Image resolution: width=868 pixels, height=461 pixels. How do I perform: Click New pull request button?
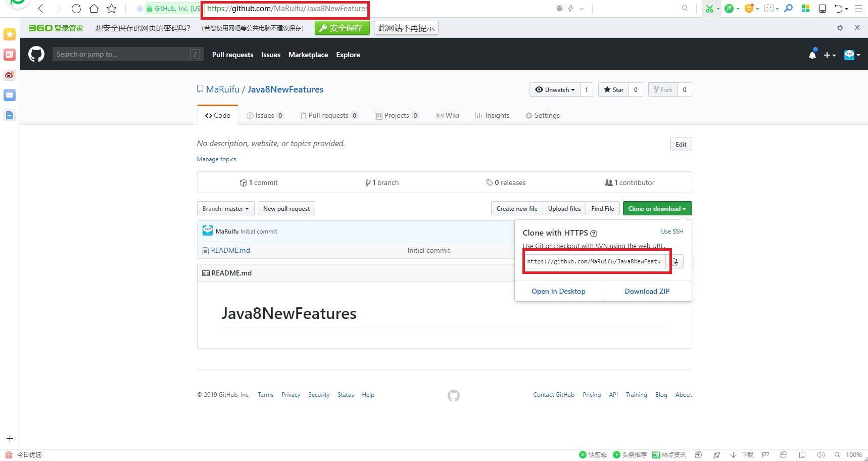click(286, 208)
